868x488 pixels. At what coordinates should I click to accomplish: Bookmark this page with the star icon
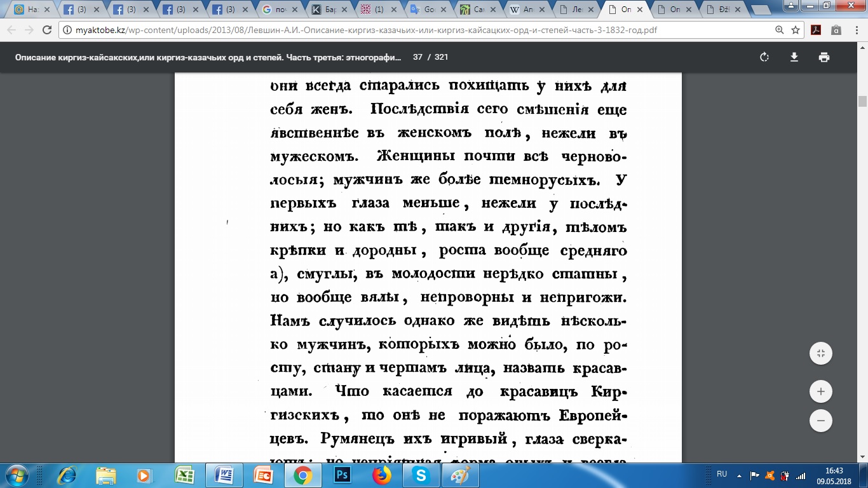point(796,30)
